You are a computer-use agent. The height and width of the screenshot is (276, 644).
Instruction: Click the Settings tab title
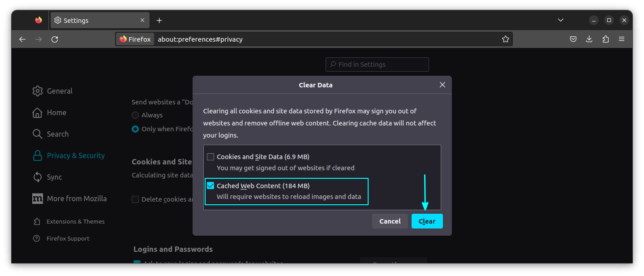click(76, 20)
